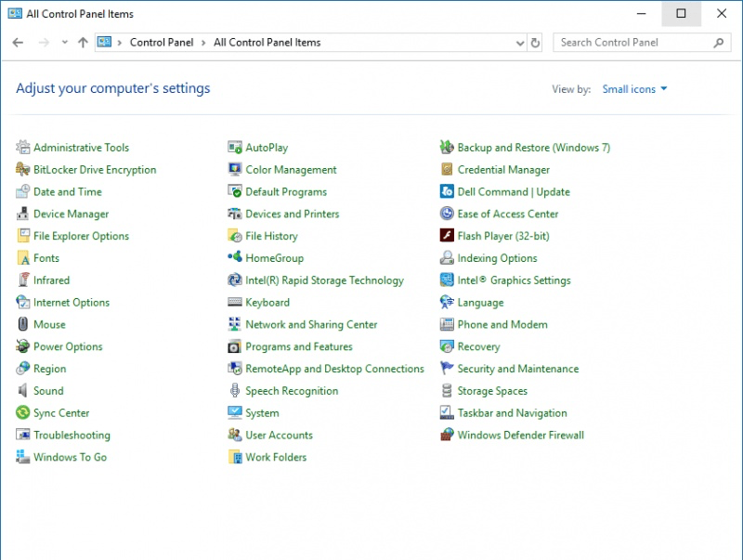This screenshot has height=560, width=743.
Task: Click the Infrared icon
Action: coord(22,280)
